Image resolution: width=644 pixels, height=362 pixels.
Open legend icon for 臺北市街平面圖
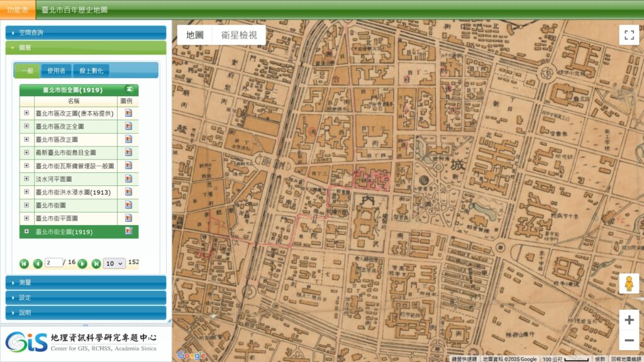(128, 218)
